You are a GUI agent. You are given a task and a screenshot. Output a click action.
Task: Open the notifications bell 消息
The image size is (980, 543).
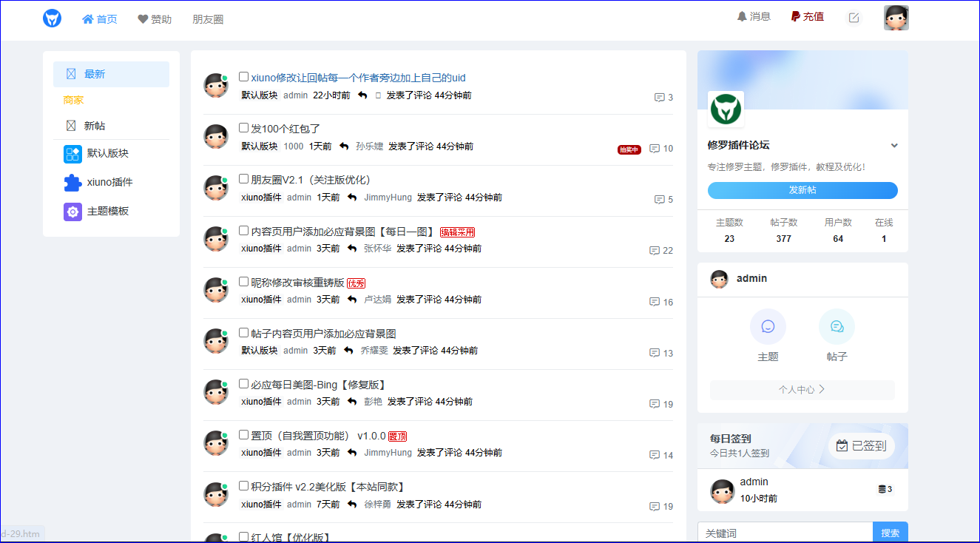(x=753, y=16)
